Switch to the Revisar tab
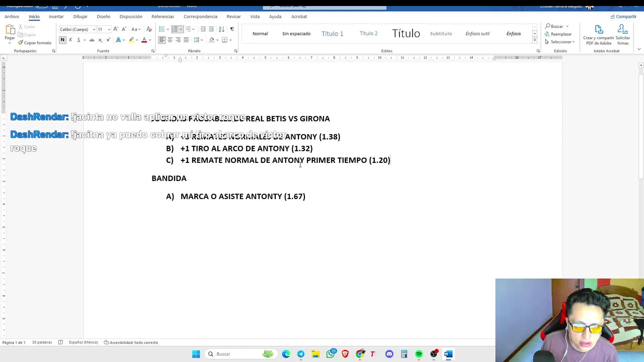 click(x=233, y=17)
